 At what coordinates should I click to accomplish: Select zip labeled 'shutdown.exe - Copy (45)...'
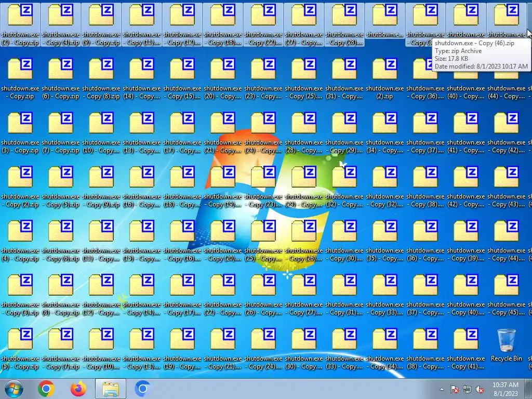506,295
